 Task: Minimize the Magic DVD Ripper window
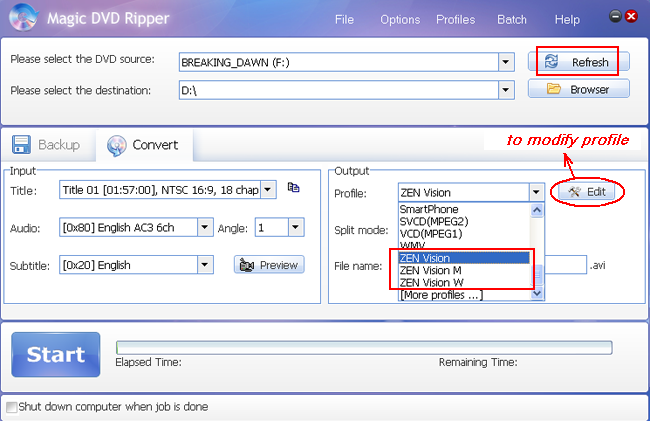point(615,17)
